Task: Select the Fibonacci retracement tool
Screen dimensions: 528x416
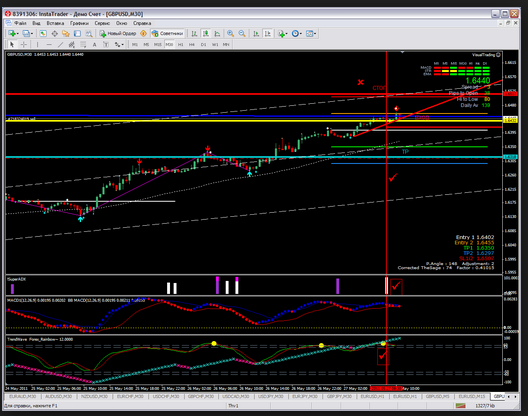Action: pyautogui.click(x=83, y=44)
